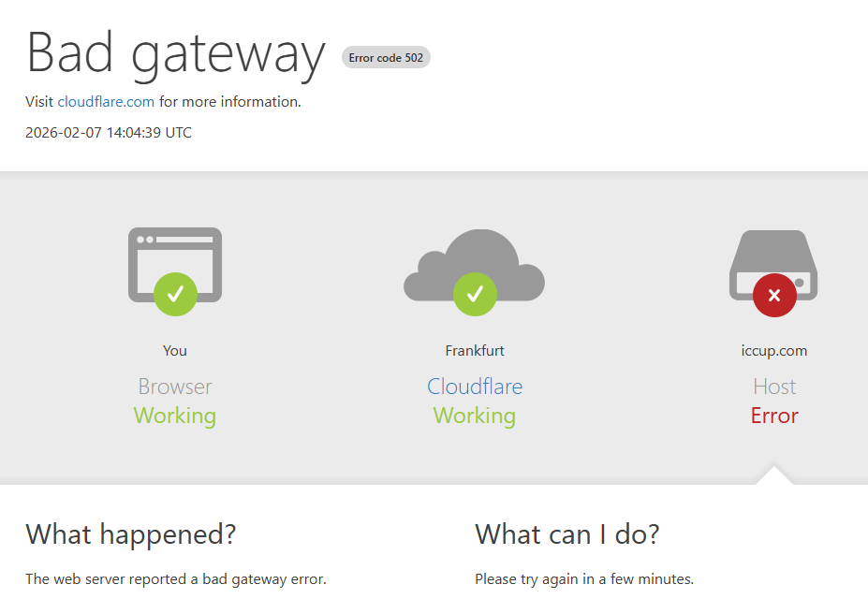Click 'Please try again in a few minutes.'
Image resolution: width=868 pixels, height=599 pixels.
[584, 579]
